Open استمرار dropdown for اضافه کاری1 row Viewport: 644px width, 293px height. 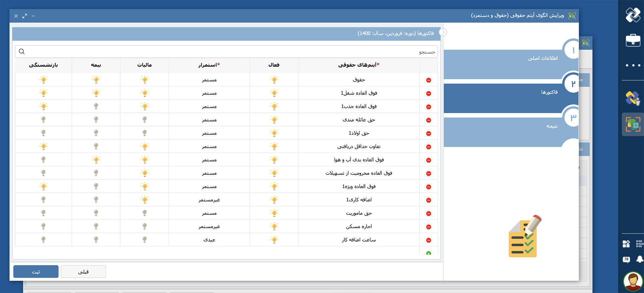(x=209, y=200)
